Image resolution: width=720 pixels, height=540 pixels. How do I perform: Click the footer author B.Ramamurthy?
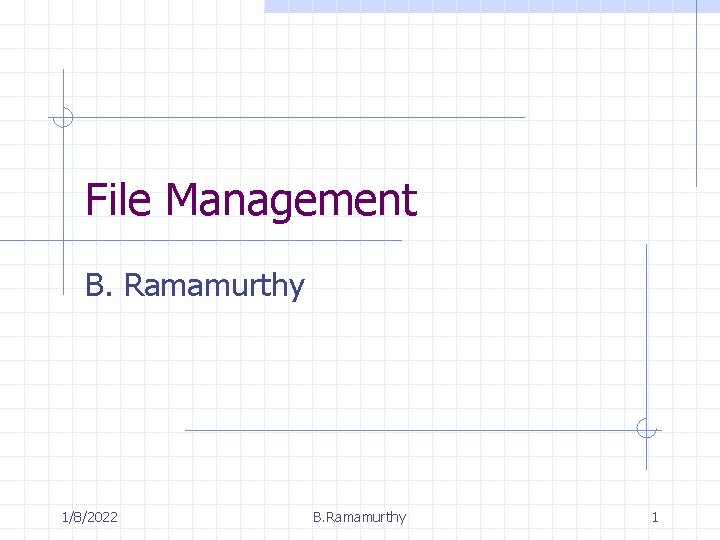[360, 518]
